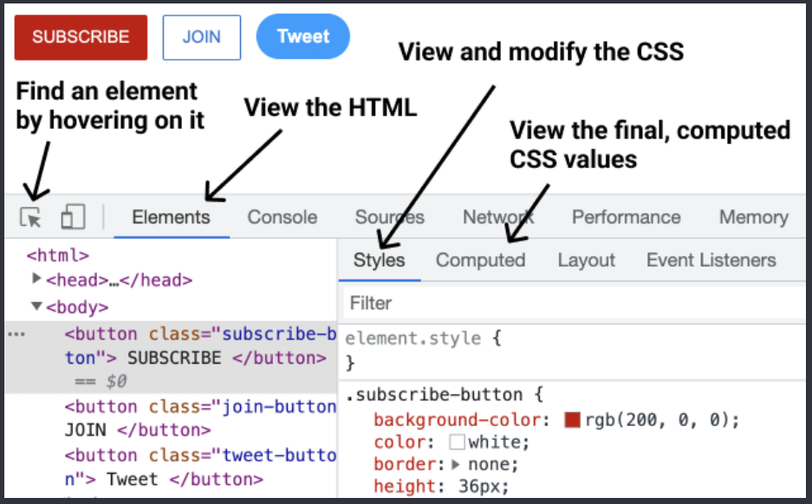This screenshot has height=504, width=812.
Task: Click the blue Tweet button
Action: [x=303, y=36]
